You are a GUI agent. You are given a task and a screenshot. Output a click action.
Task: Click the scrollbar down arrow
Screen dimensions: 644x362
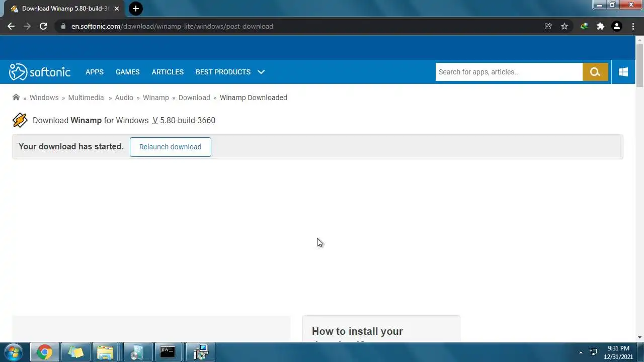(639, 337)
